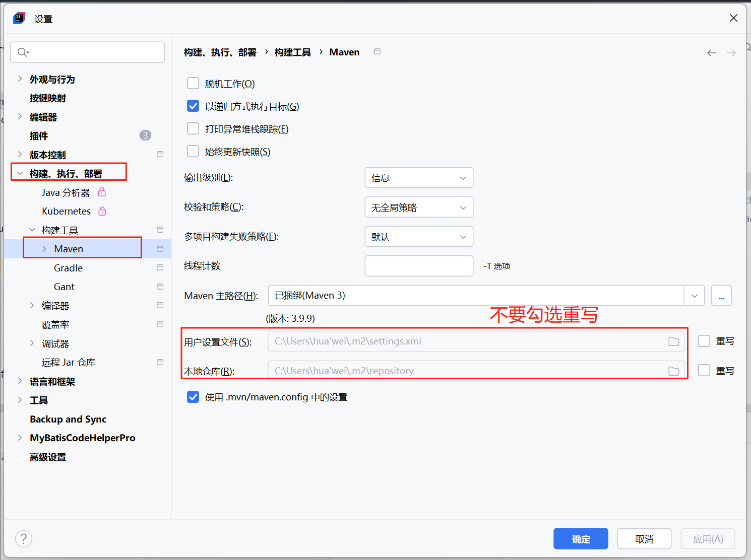This screenshot has height=560, width=751.
Task: Toggle 重写 checkbox for 用户设置文件
Action: point(704,341)
